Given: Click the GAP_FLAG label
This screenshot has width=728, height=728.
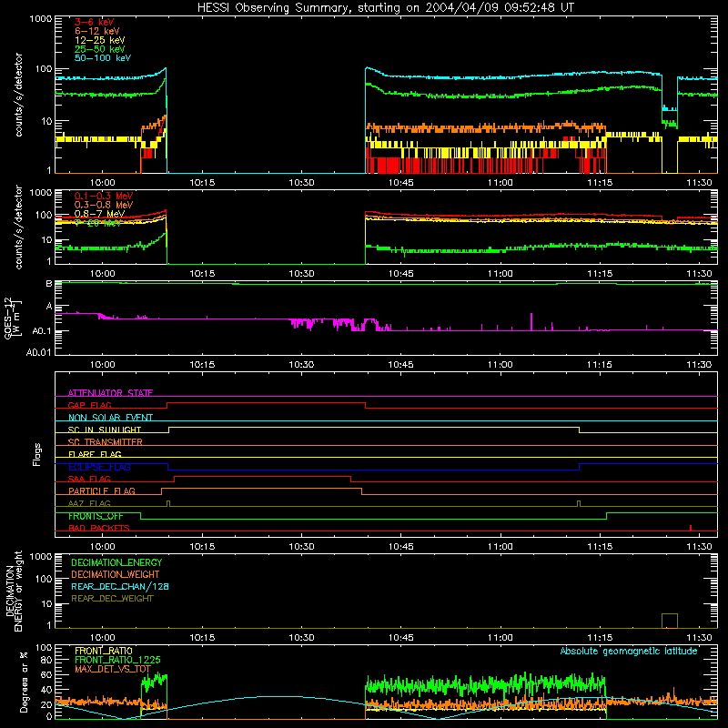Looking at the screenshot, I should 89,405.
